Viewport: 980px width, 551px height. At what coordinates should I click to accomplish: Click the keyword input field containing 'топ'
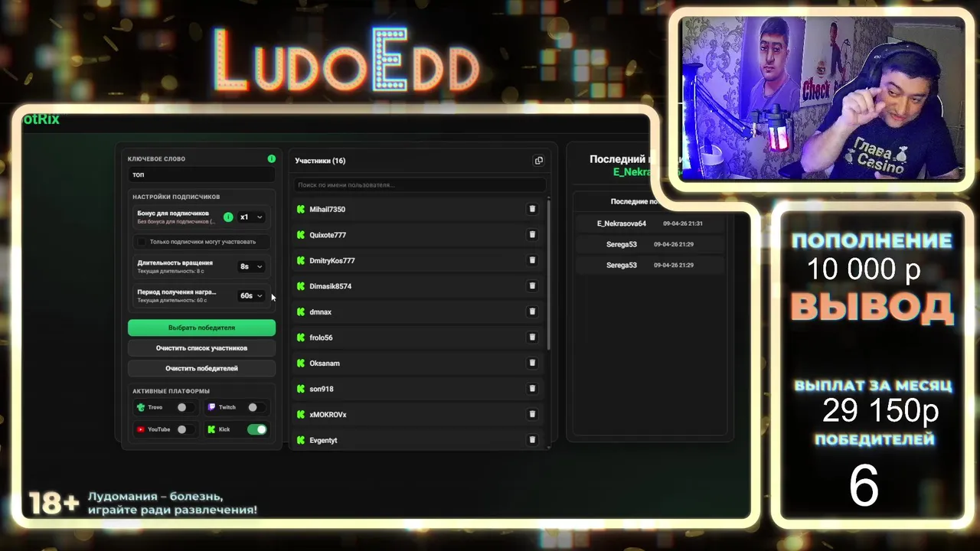[201, 174]
